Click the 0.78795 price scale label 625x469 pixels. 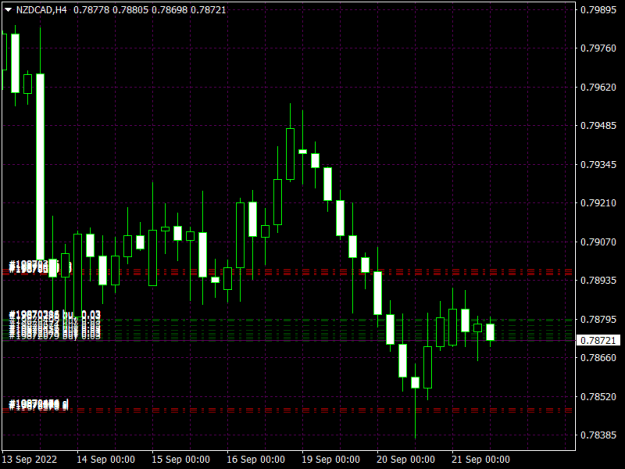tap(598, 319)
